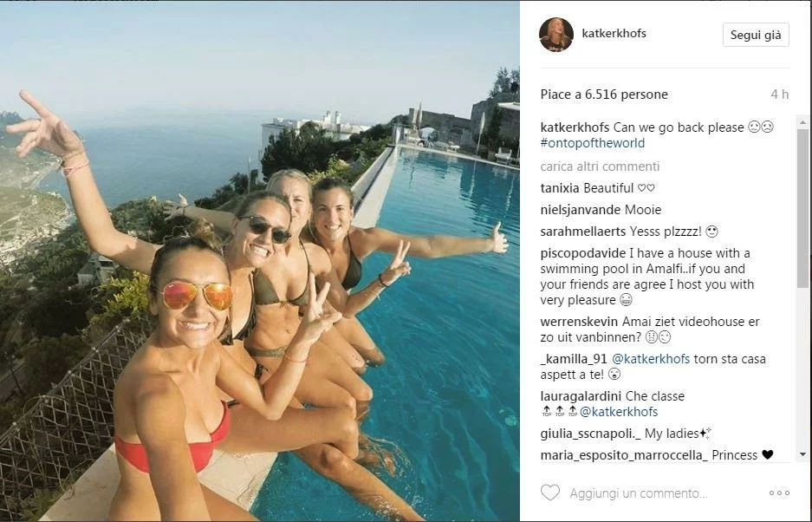Click the katkerkhofs profile avatar
Viewport: 812px width, 522px height.
tap(555, 35)
